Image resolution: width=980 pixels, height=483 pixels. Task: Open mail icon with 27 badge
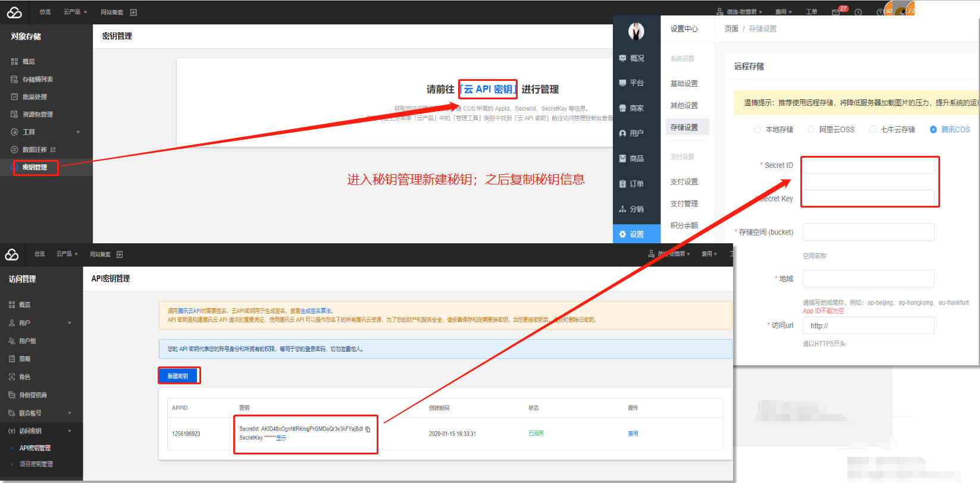coord(835,12)
